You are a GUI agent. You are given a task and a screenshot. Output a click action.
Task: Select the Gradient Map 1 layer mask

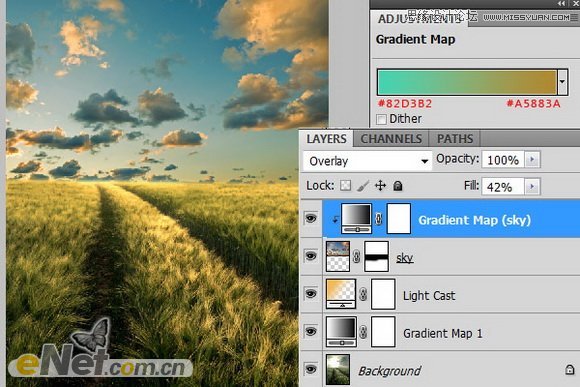click(x=383, y=332)
